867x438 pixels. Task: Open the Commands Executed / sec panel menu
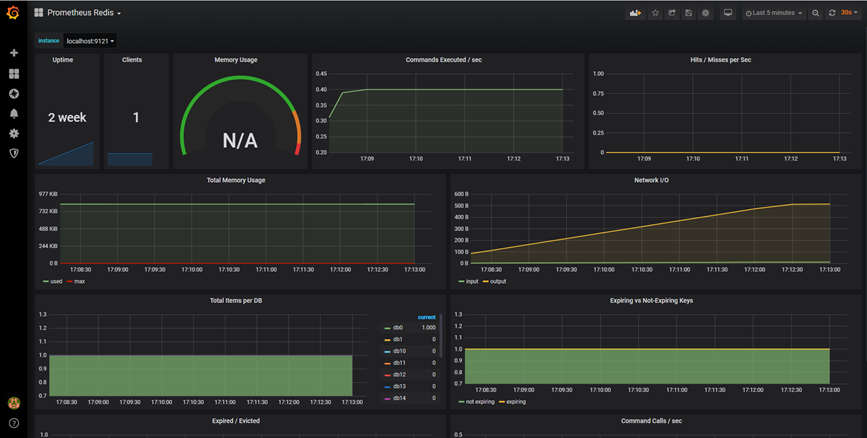pos(443,60)
